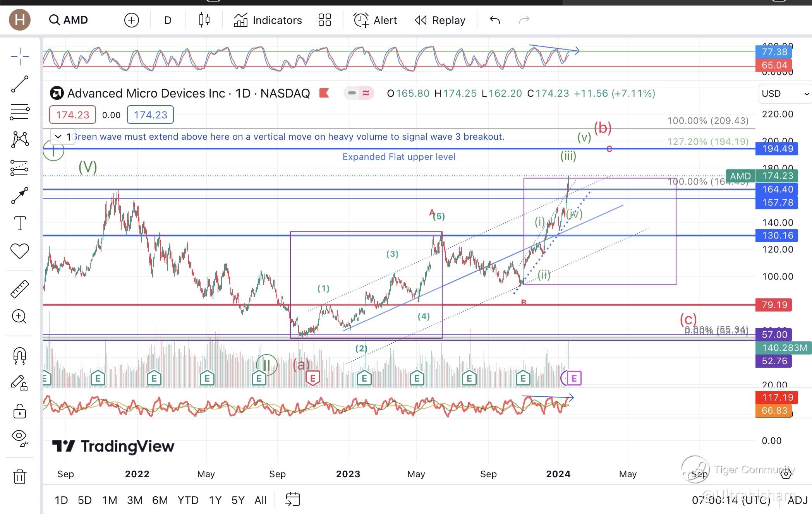
Task: Toggle magnet mode on
Action: 19,356
